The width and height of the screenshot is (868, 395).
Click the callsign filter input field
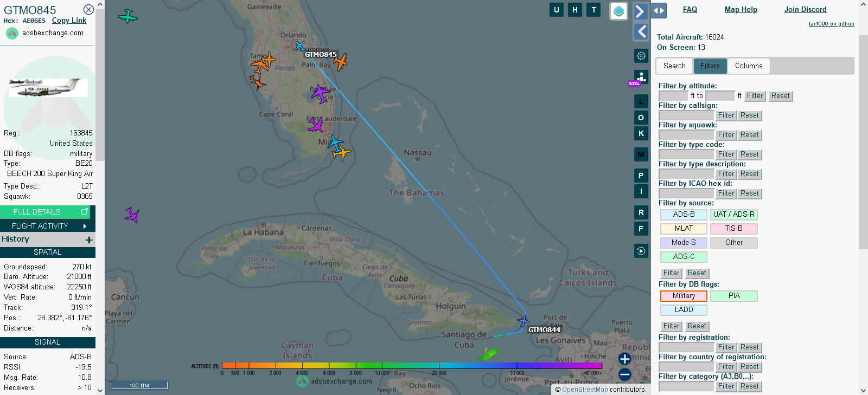tap(686, 115)
